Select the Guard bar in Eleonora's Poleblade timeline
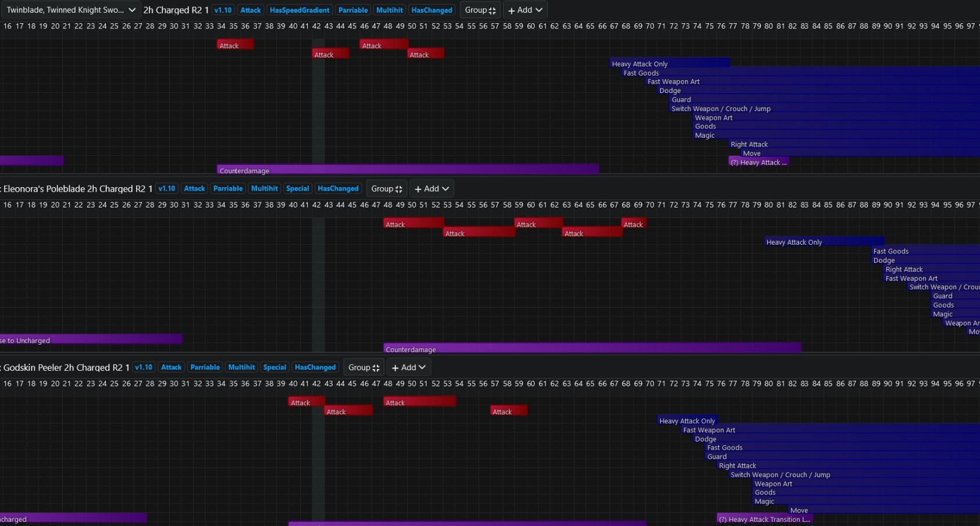This screenshot has height=526, width=980. (x=956, y=296)
